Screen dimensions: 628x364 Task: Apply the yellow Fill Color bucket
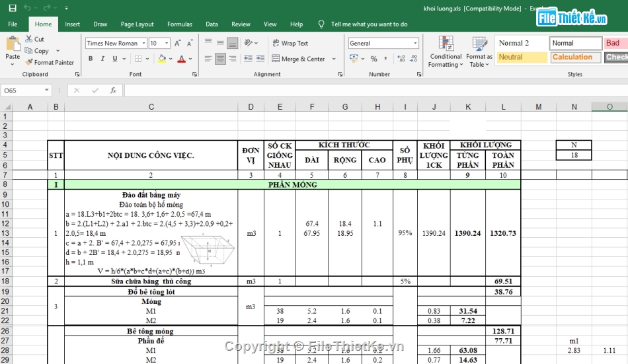(162, 58)
